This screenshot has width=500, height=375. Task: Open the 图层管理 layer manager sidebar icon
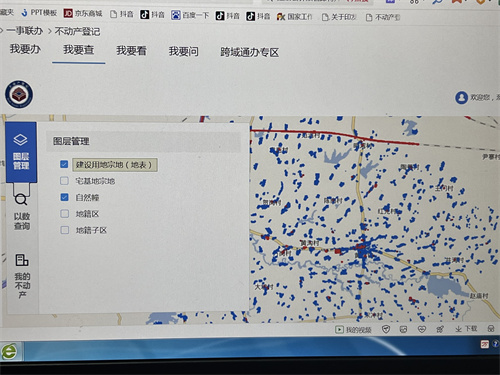click(21, 152)
